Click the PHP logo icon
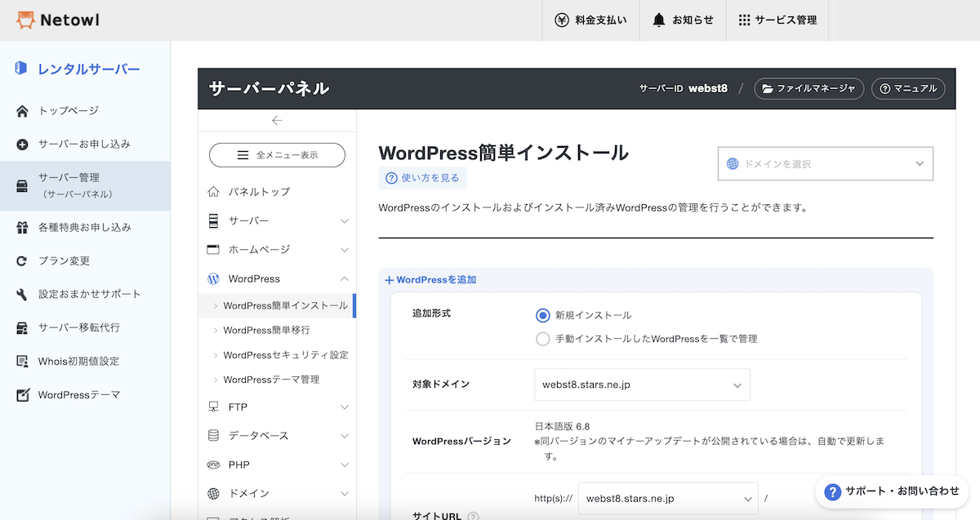 pos(213,465)
